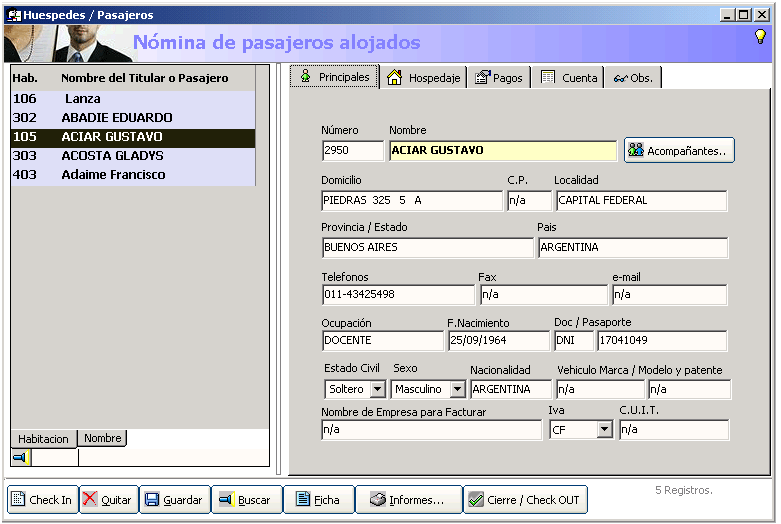This screenshot has width=781, height=524.
Task: Click the Check In button
Action: click(42, 500)
